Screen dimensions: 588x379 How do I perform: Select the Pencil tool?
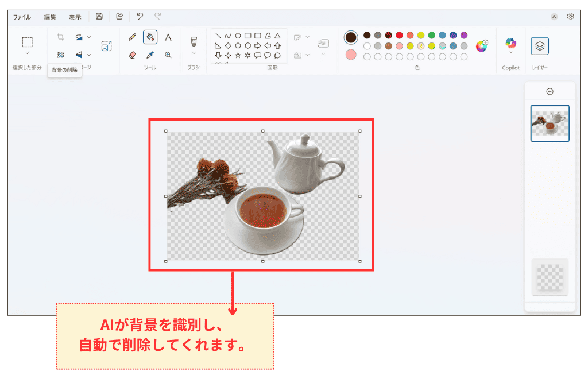(x=133, y=37)
